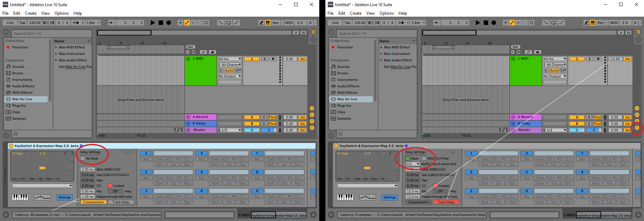Click Master volume slider in left window

coord(252,130)
